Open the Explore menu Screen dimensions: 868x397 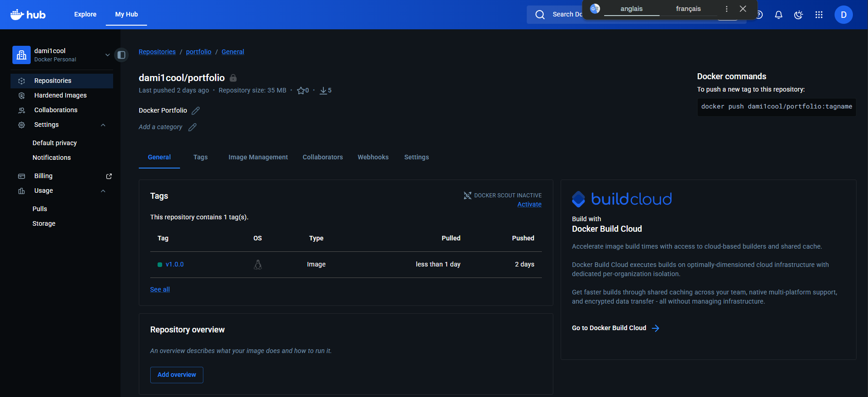click(x=85, y=15)
